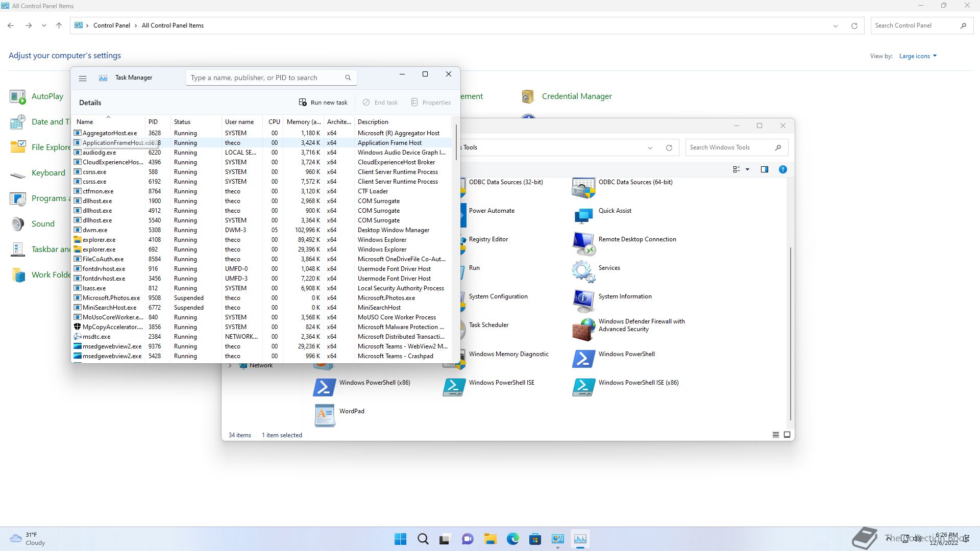Image resolution: width=980 pixels, height=551 pixels.
Task: Expand Control Panel address bar history dropdown
Action: click(836, 26)
